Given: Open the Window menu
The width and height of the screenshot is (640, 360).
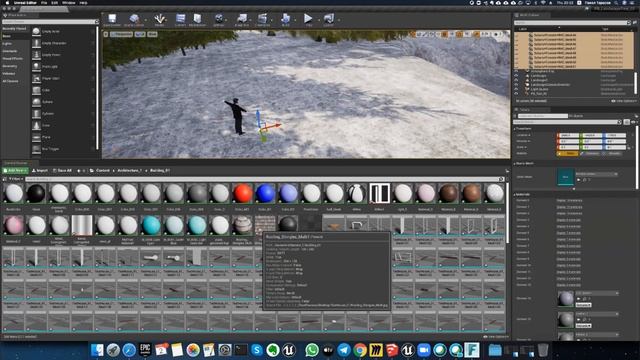Looking at the screenshot, I should (69, 2).
